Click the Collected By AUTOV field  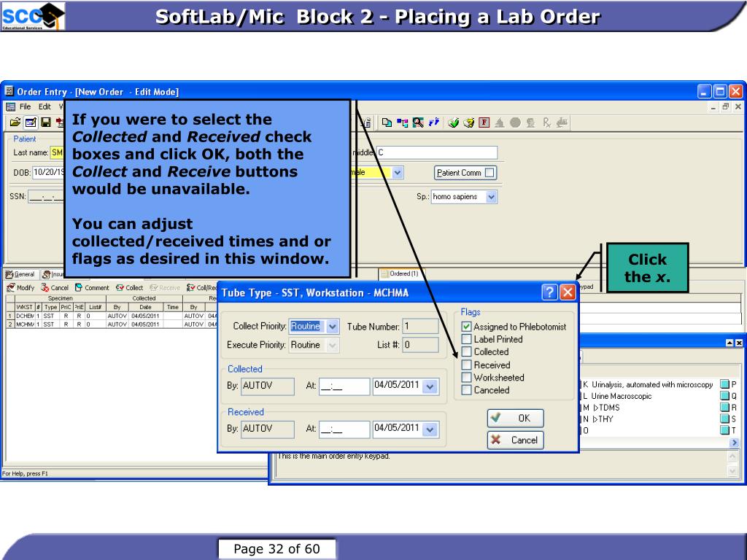[x=268, y=386]
